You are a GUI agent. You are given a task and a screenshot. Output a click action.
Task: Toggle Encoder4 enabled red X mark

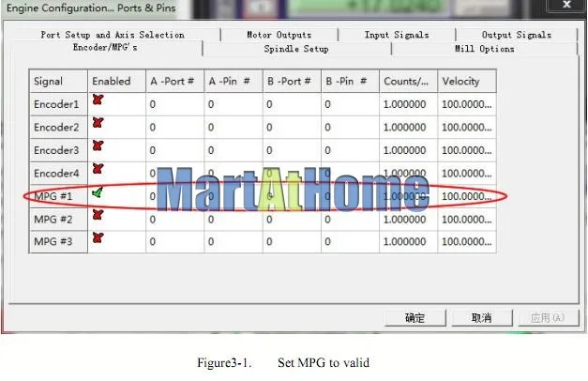(x=98, y=168)
